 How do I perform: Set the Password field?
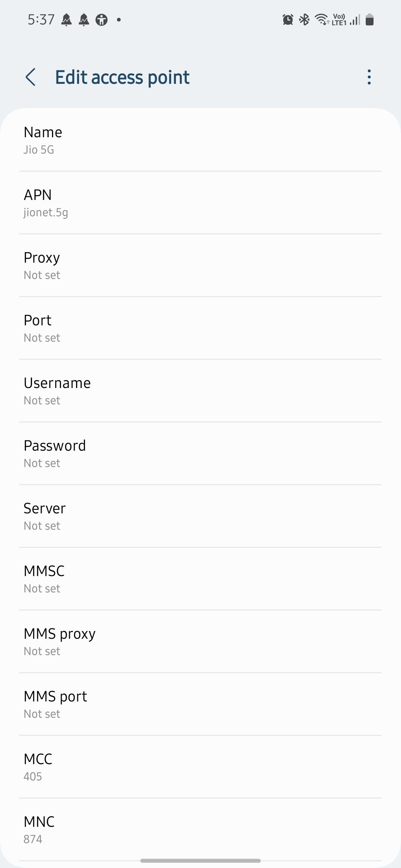(200, 454)
